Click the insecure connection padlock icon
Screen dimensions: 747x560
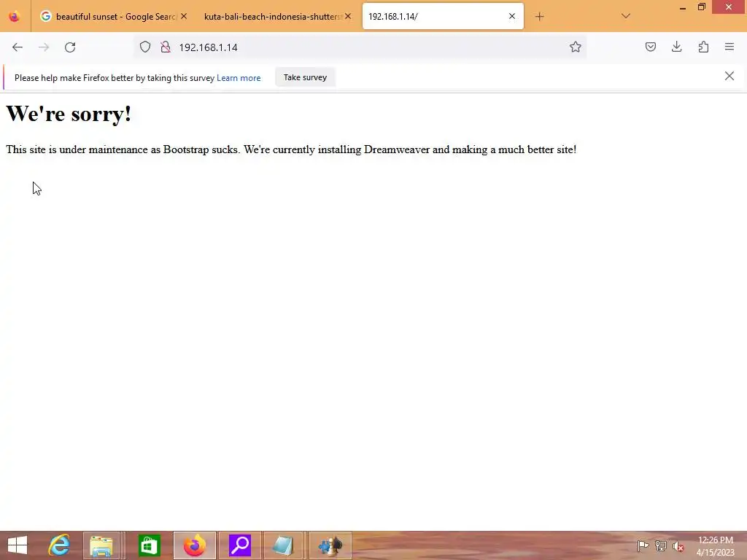click(x=166, y=47)
